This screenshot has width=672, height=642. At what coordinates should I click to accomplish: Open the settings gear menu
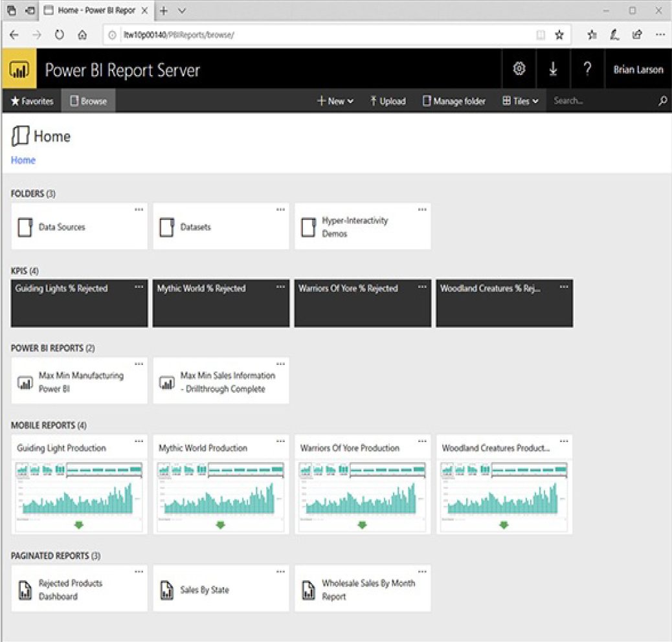point(519,69)
